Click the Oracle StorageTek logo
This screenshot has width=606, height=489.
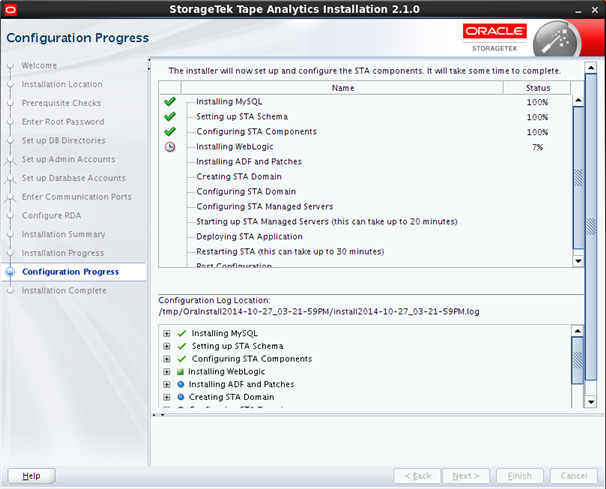coord(495,37)
